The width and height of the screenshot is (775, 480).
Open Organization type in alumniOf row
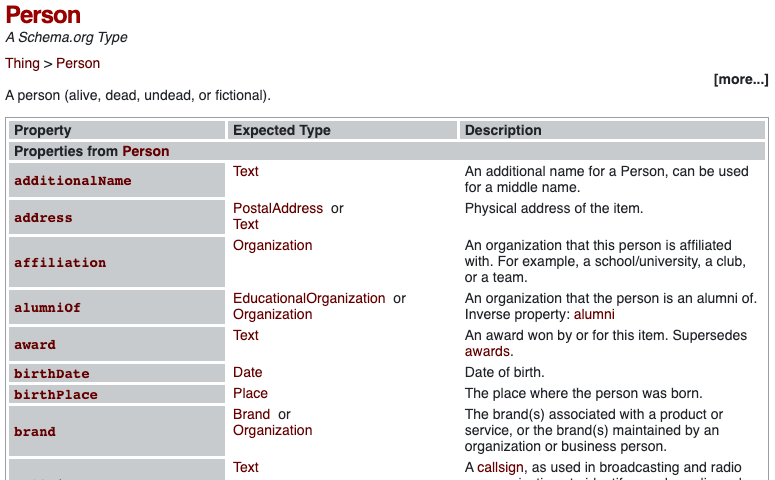tap(272, 314)
